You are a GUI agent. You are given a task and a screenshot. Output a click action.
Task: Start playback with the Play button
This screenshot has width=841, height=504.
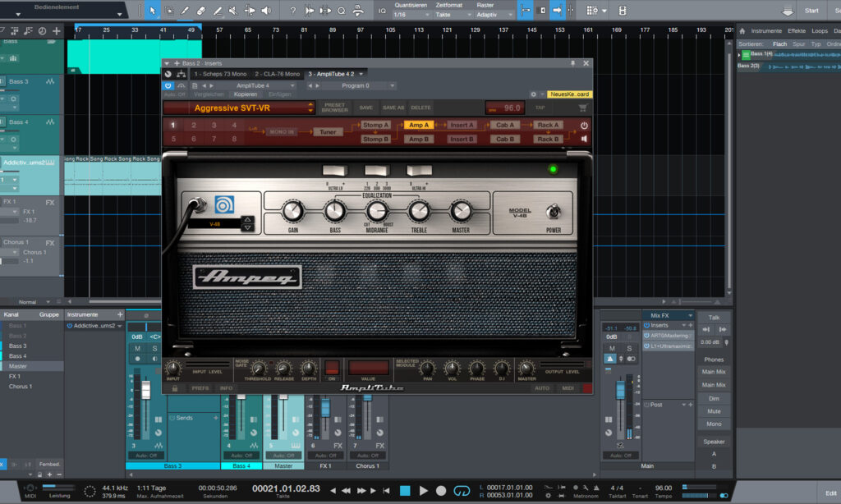click(423, 491)
